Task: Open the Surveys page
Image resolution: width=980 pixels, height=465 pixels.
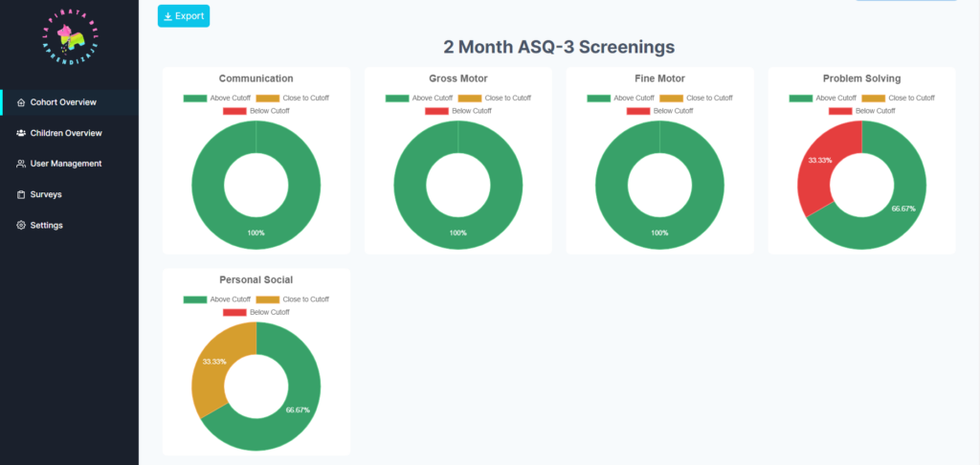Action: pyautogui.click(x=46, y=194)
